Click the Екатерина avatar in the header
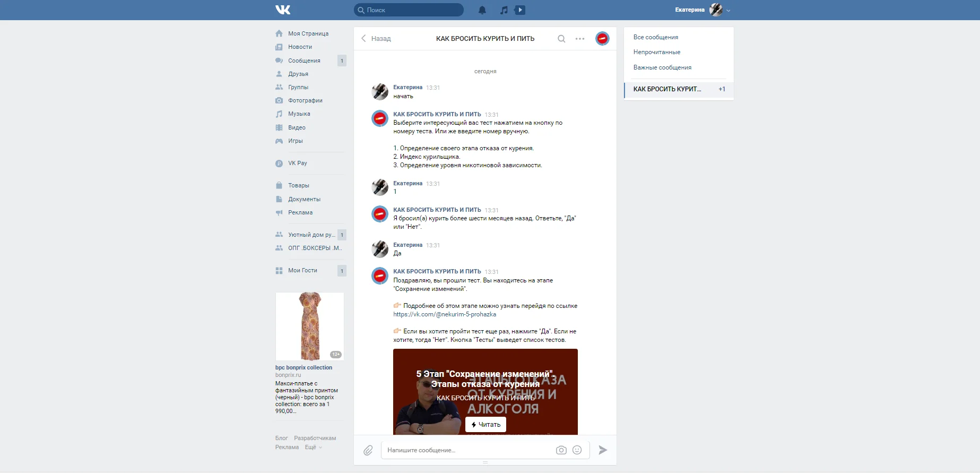980x473 pixels. (716, 10)
